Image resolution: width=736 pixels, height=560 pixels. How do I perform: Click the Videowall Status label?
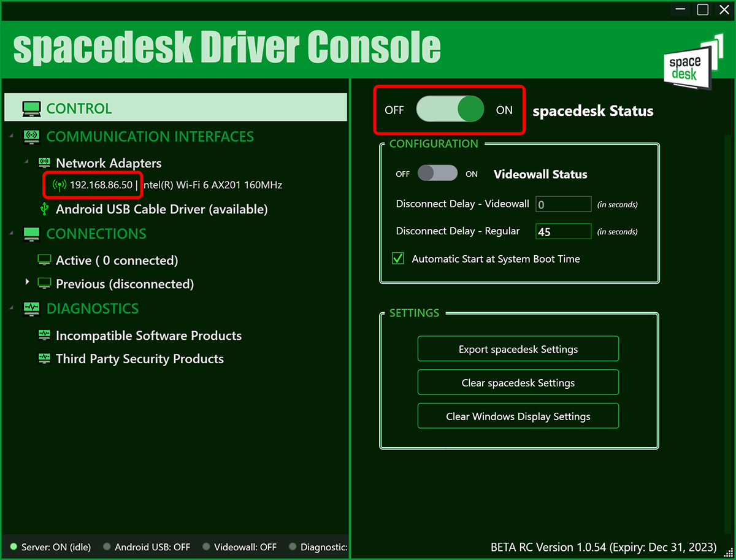click(540, 174)
